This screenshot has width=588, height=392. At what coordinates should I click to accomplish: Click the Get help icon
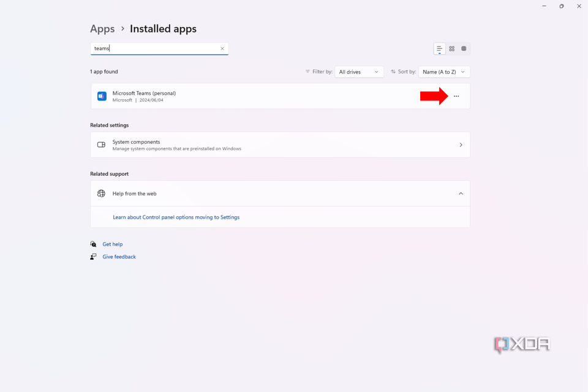(93, 244)
